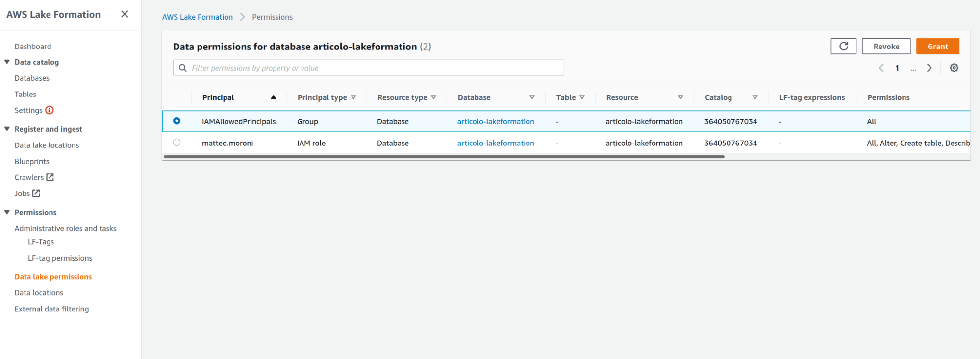Open Crawlers in the sidebar
980x359 pixels.
point(29,178)
